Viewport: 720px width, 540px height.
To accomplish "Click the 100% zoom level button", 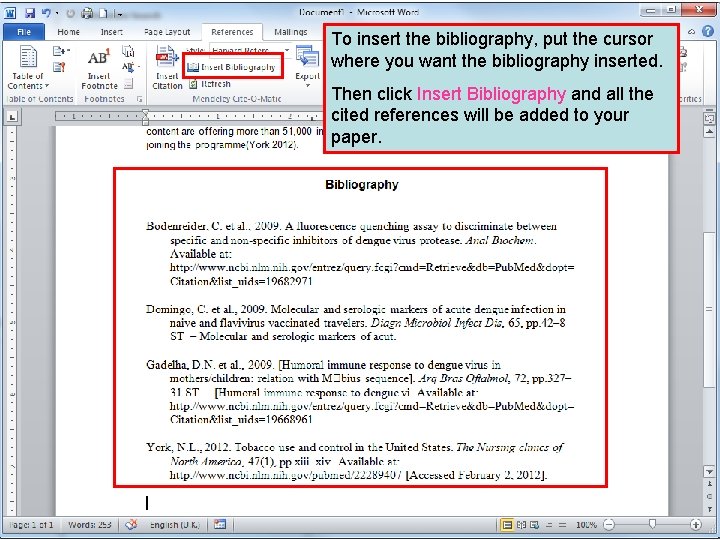I will click(586, 524).
